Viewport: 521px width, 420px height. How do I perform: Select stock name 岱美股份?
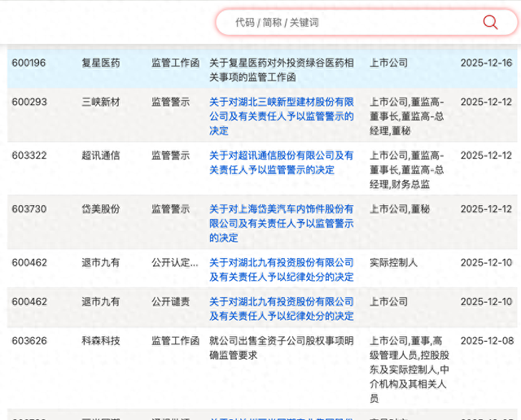pyautogui.click(x=101, y=209)
